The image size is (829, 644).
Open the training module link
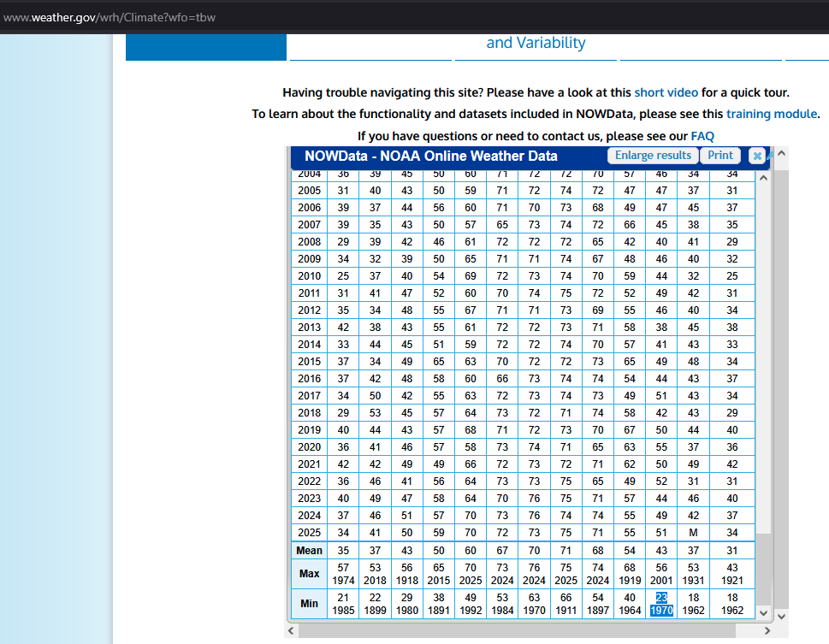[x=771, y=114]
